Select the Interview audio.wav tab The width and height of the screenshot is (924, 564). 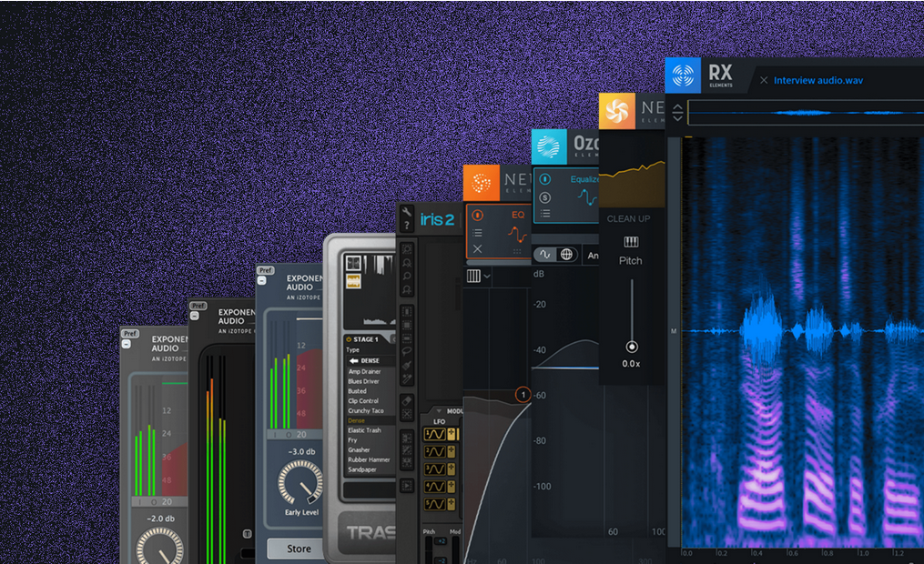[817, 80]
